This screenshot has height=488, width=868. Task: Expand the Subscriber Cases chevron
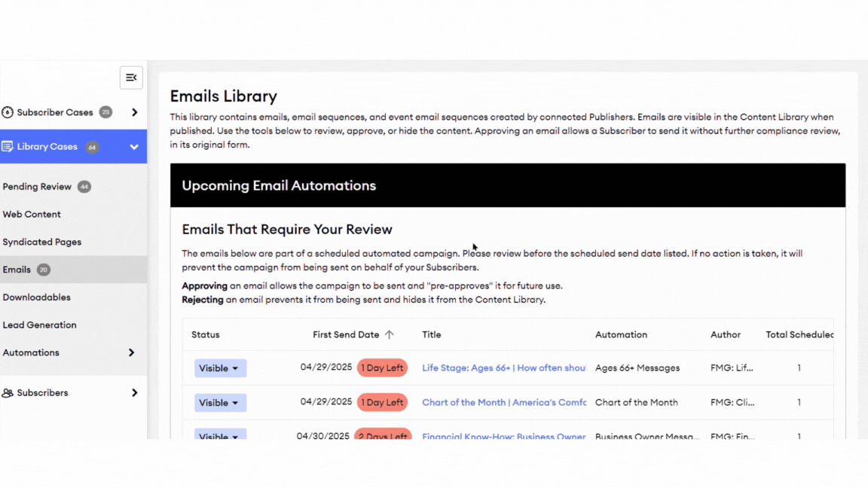point(134,112)
